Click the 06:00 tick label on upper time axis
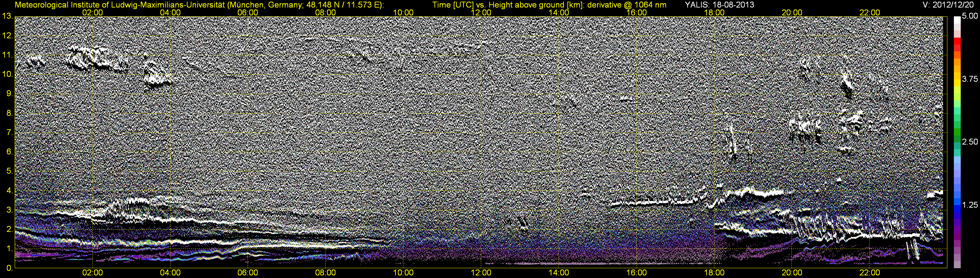 [x=248, y=12]
